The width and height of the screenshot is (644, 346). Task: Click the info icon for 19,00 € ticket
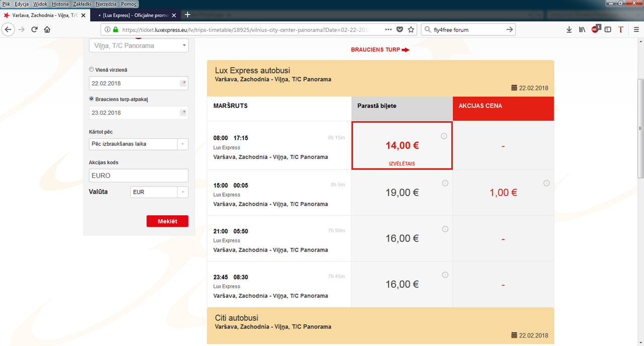(x=445, y=183)
